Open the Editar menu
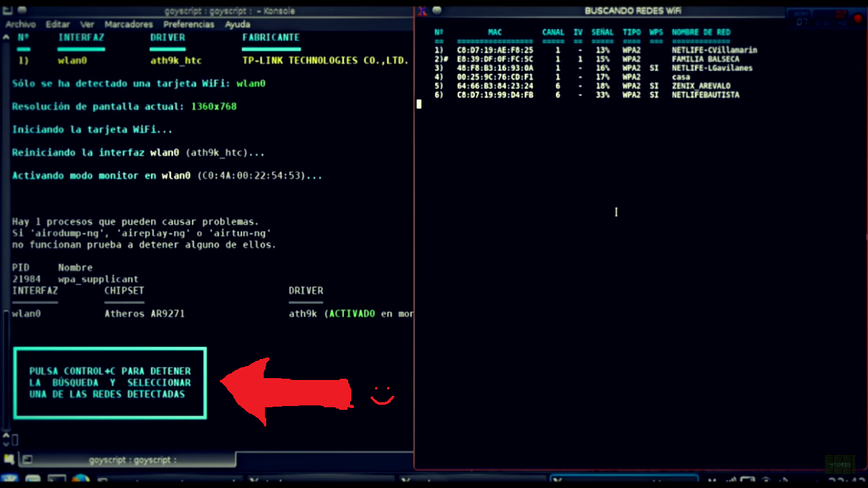This screenshot has height=488, width=868. 58,24
